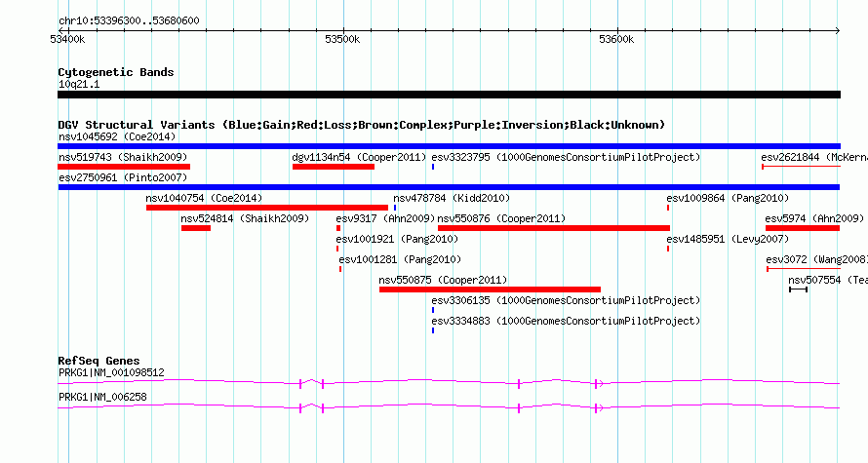Click the dgv1134n54 (Cooper2011) red bar
The image size is (868, 463).
pos(334,167)
